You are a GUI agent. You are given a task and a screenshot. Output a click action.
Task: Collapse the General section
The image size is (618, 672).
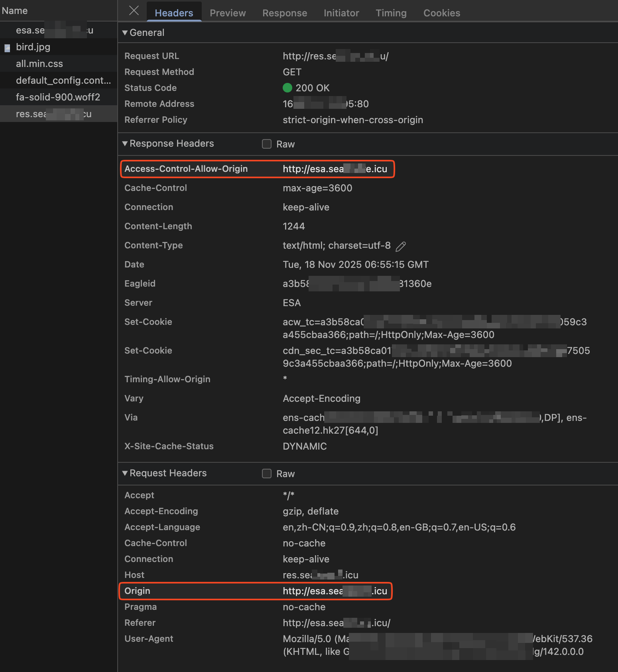[x=125, y=33]
